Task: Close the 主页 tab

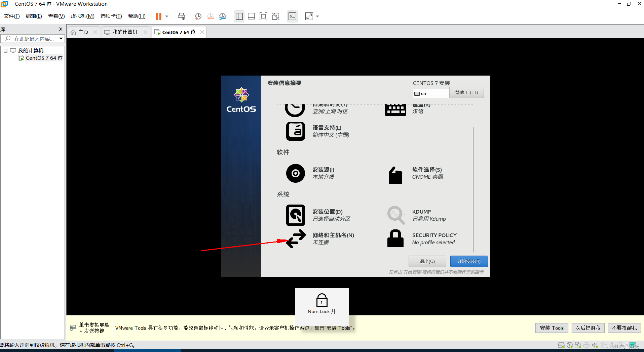Action: [96, 32]
